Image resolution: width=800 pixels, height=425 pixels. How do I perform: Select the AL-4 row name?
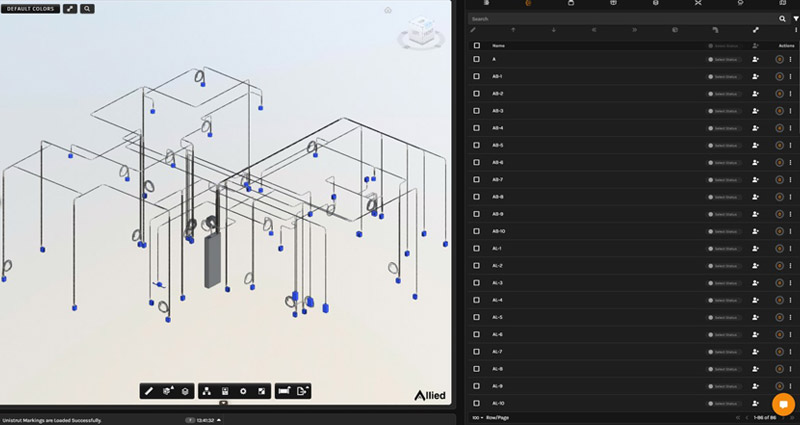click(497, 300)
